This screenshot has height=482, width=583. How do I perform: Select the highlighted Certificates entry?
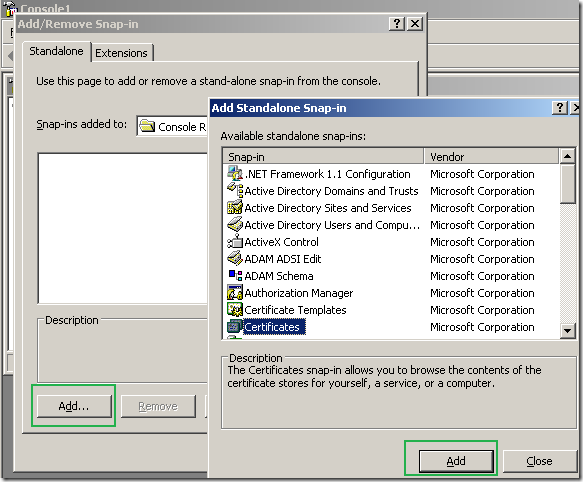tap(274, 327)
